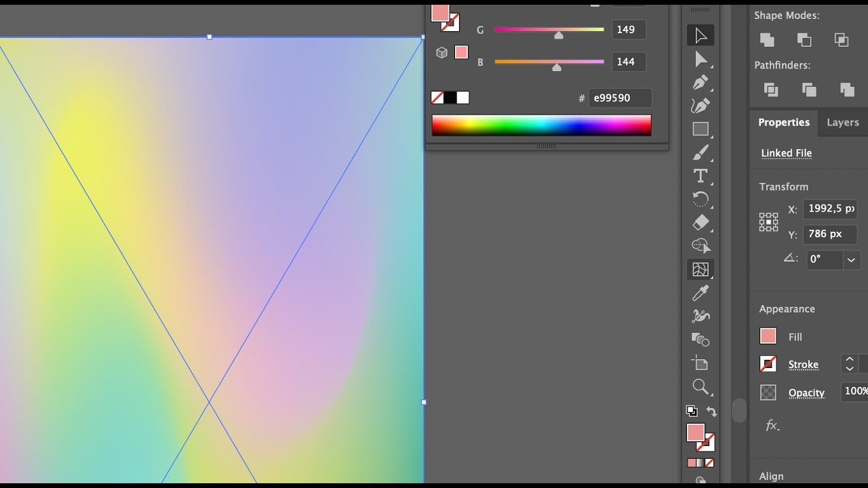Click the Trim pathfinder icon
The image size is (868, 488).
(809, 89)
